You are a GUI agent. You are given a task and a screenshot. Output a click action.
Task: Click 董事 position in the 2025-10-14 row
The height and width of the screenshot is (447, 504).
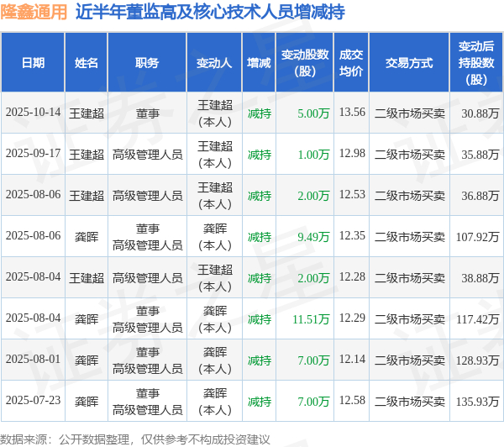tap(148, 113)
